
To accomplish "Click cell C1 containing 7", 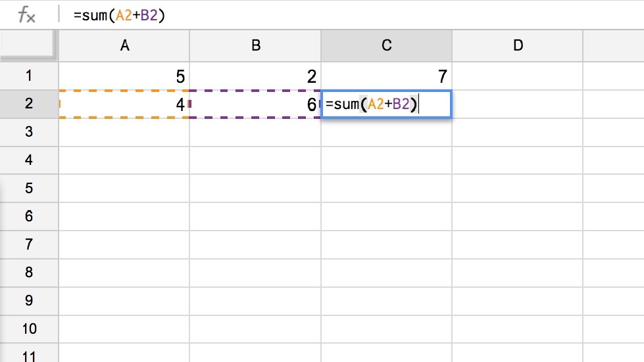I will coord(386,76).
